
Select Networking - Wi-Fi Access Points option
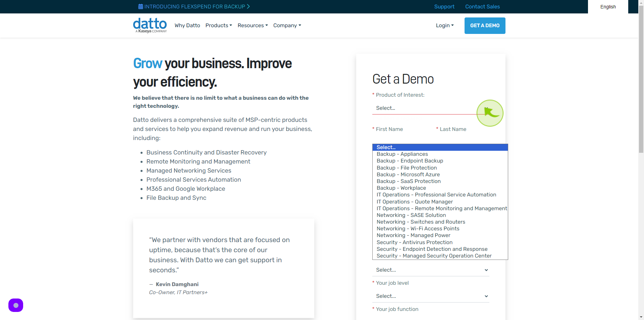click(x=440, y=229)
